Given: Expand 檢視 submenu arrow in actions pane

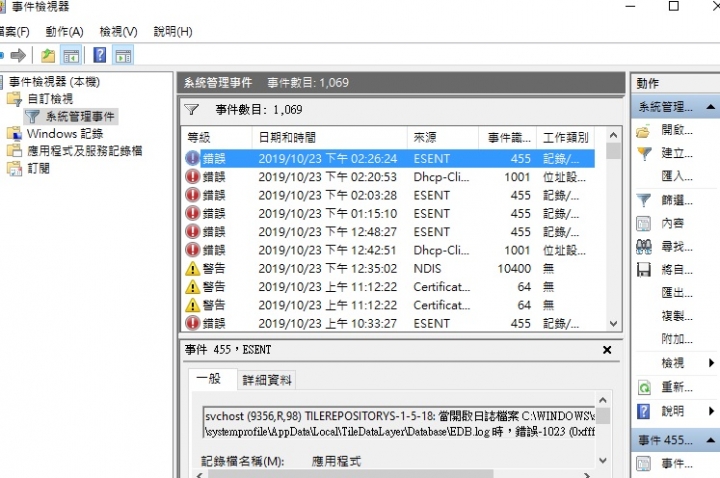Looking at the screenshot, I should click(x=711, y=363).
